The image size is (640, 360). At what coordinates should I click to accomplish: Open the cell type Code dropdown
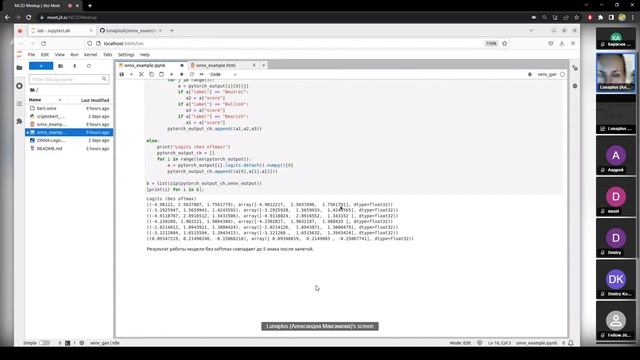223,74
